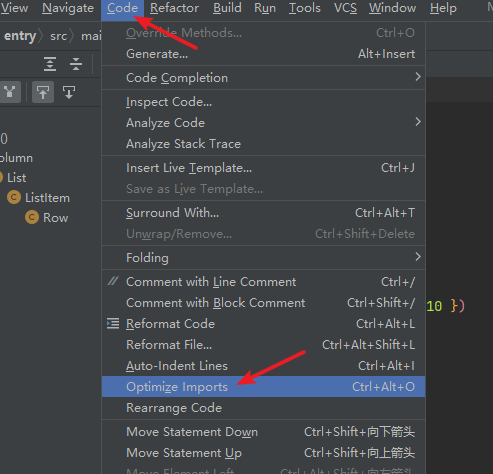Open the VCS menu
This screenshot has height=474, width=493.
[345, 8]
